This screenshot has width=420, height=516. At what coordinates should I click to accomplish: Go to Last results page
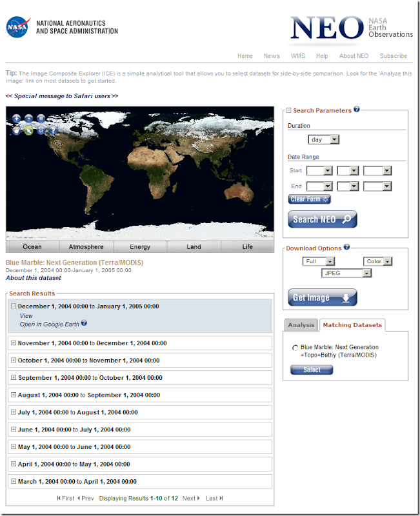(214, 498)
